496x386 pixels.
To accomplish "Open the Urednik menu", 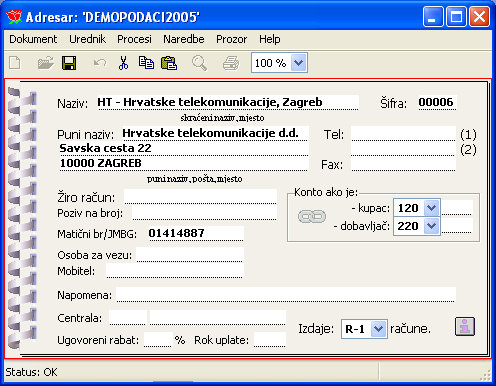I will point(88,39).
